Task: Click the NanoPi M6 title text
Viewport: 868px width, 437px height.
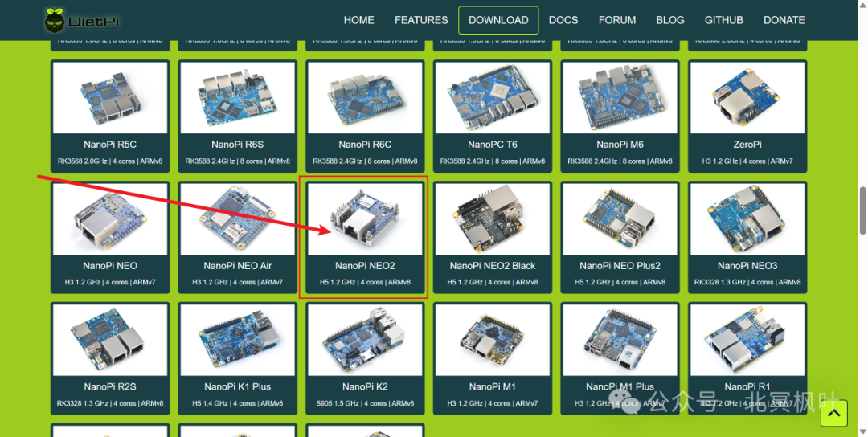Action: tap(620, 145)
